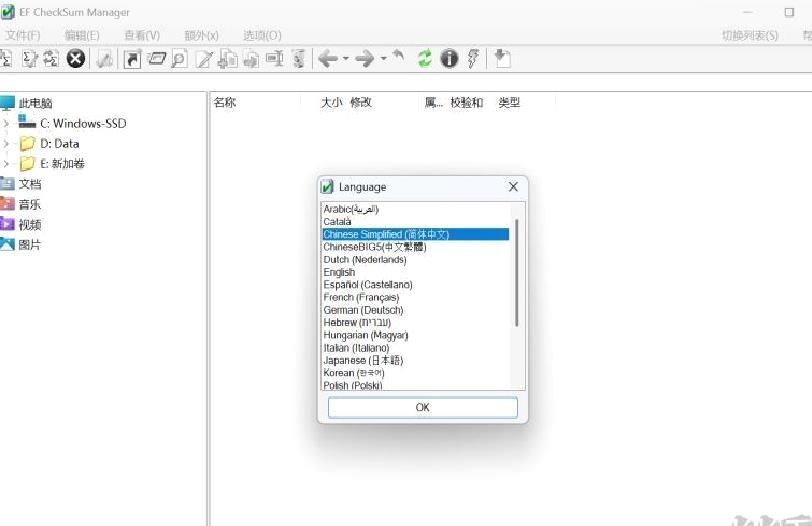The width and height of the screenshot is (812, 526).
Task: Select the 文档 folder in tree
Action: [x=30, y=184]
